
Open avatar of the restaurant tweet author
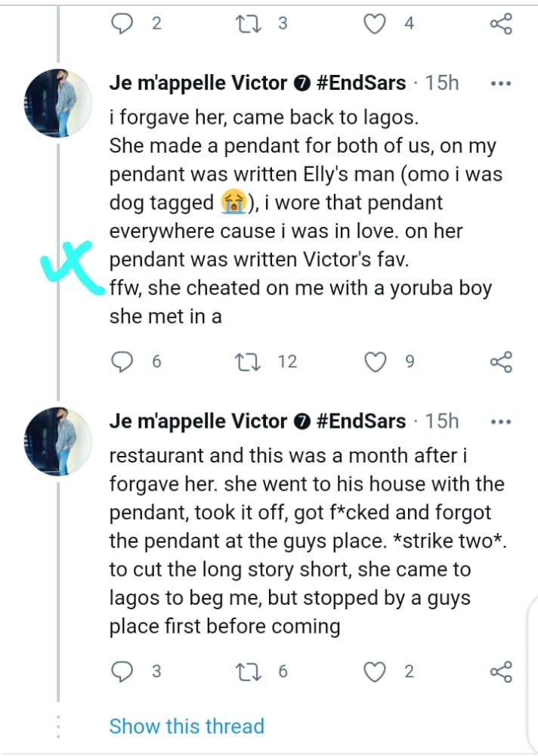(x=58, y=445)
